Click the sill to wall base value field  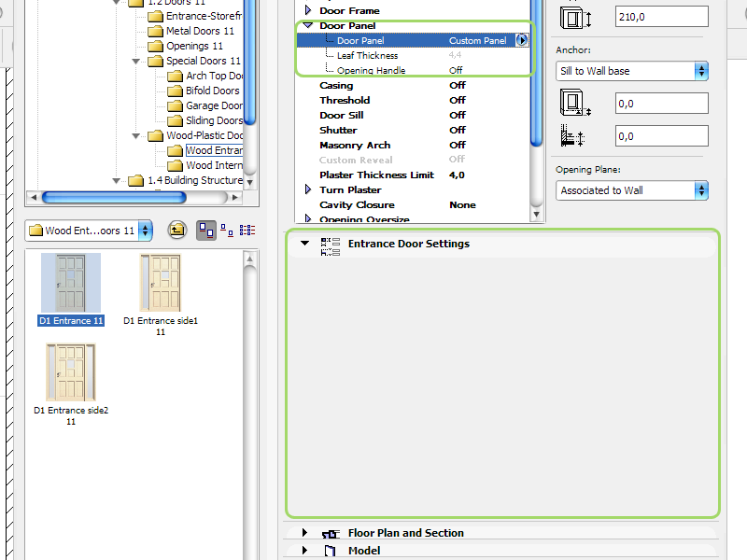pyautogui.click(x=662, y=104)
